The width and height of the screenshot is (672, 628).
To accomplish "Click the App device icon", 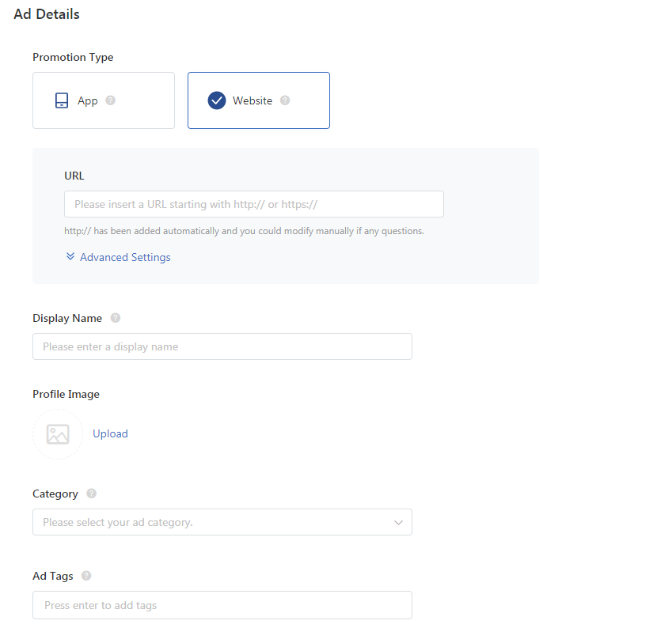I will click(x=62, y=100).
